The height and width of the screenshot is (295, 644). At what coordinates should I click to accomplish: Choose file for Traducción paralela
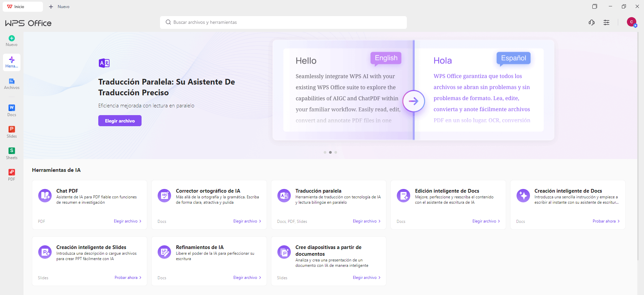[367, 221]
